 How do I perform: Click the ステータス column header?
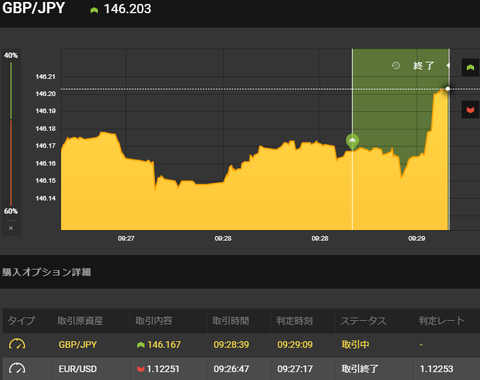pyautogui.click(x=363, y=321)
